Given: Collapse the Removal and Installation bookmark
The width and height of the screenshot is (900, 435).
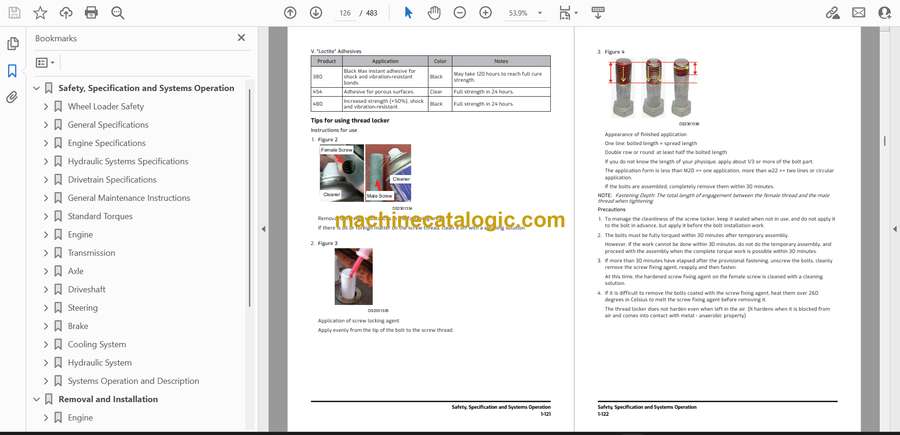Looking at the screenshot, I should pos(36,399).
